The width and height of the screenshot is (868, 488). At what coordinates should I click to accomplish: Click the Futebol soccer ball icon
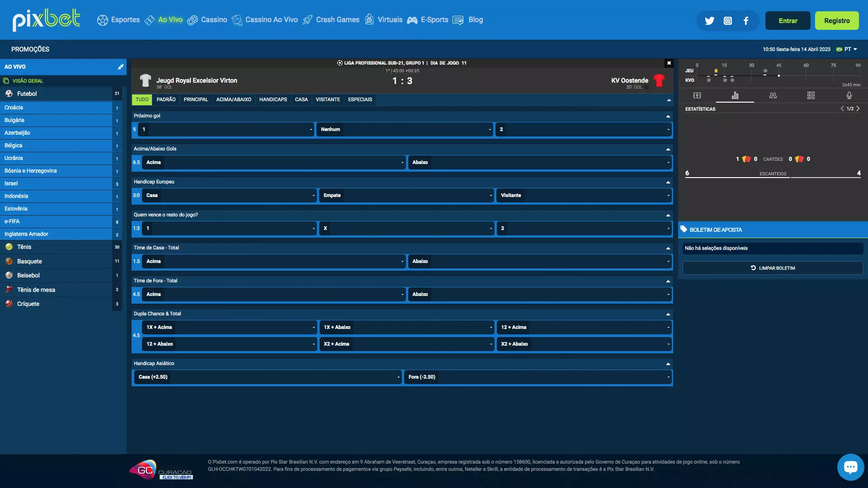(9, 94)
